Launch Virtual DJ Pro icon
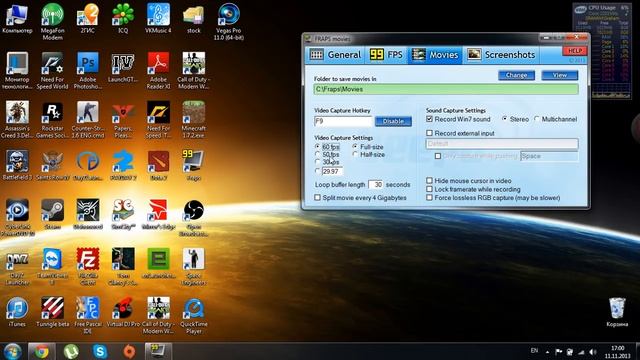This screenshot has height=360, width=640. pos(123,312)
